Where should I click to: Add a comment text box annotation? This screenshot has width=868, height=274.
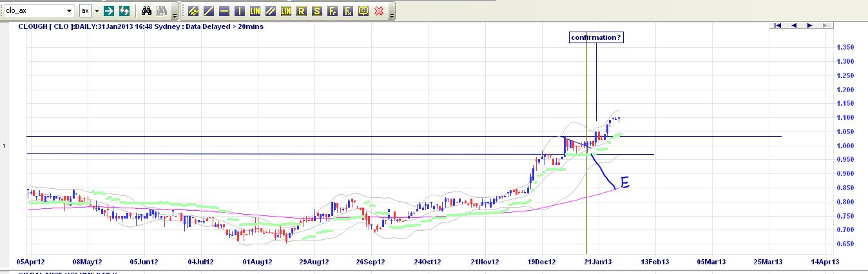tap(363, 11)
